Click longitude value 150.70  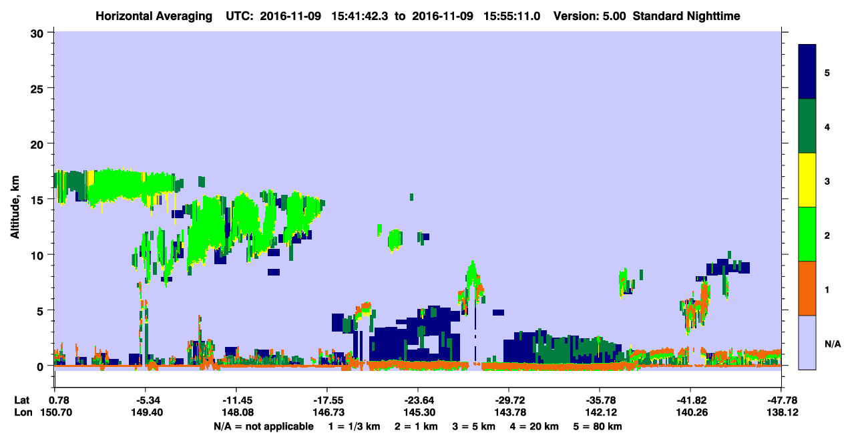[x=55, y=413]
